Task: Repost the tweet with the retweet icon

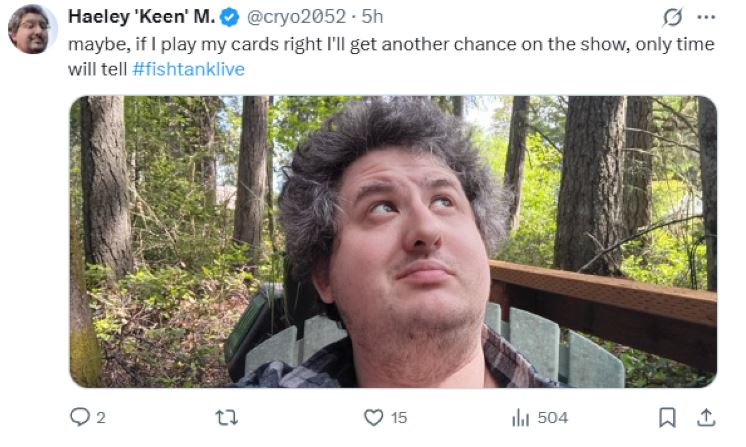Action: click(226, 418)
